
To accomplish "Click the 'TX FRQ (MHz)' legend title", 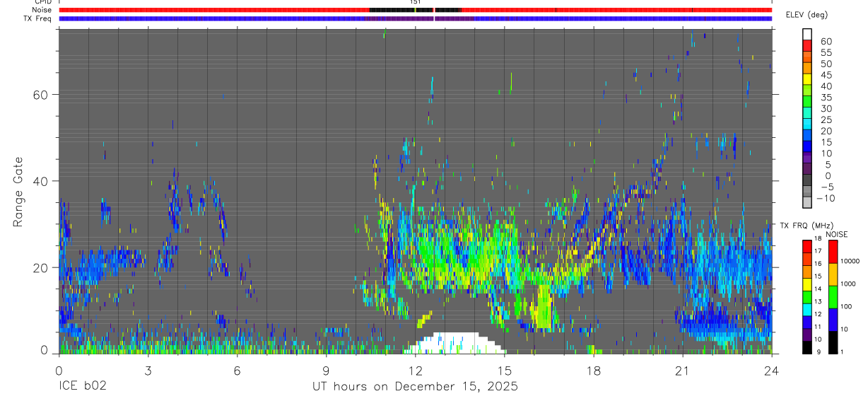I will [x=807, y=225].
